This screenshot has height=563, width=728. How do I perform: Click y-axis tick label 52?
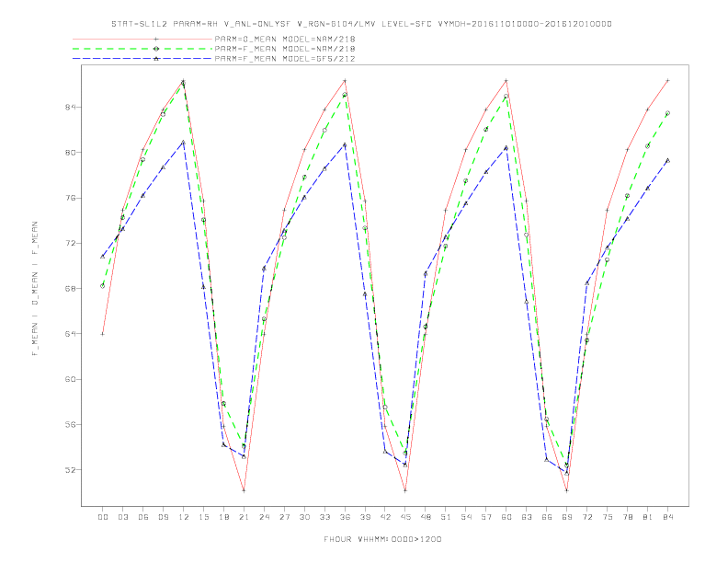(70, 470)
